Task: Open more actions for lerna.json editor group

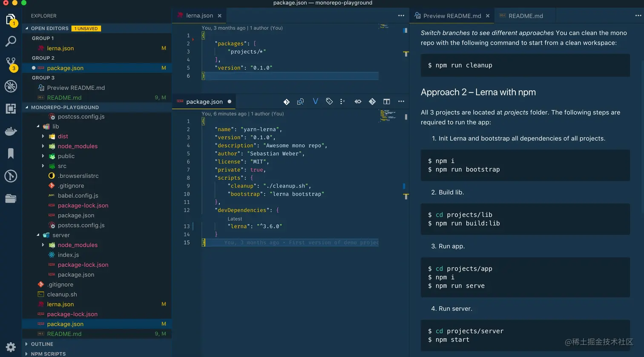Action: (401, 15)
